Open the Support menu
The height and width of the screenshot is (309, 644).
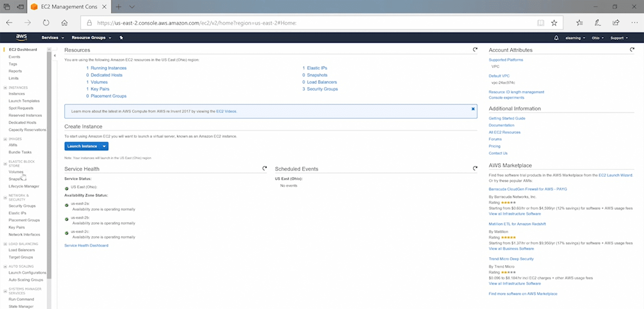619,38
